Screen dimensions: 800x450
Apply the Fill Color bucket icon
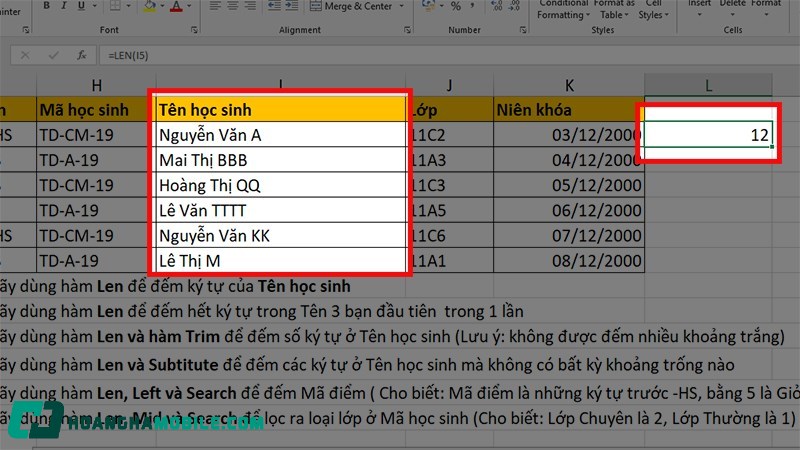click(149, 7)
